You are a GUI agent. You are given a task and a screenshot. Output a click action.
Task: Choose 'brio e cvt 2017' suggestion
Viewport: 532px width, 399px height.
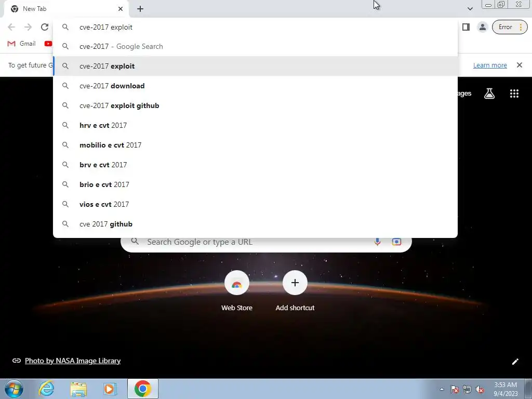[255, 184]
